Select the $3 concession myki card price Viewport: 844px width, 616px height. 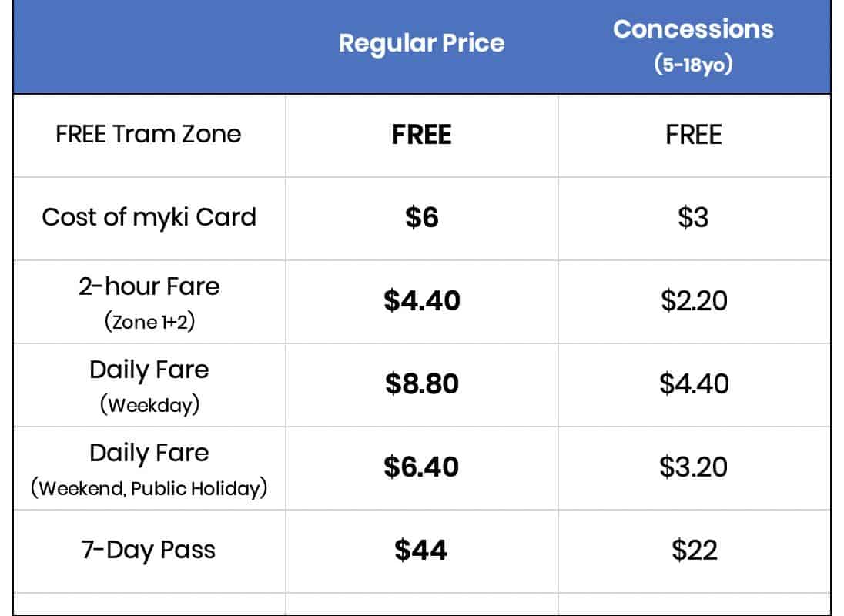693,218
